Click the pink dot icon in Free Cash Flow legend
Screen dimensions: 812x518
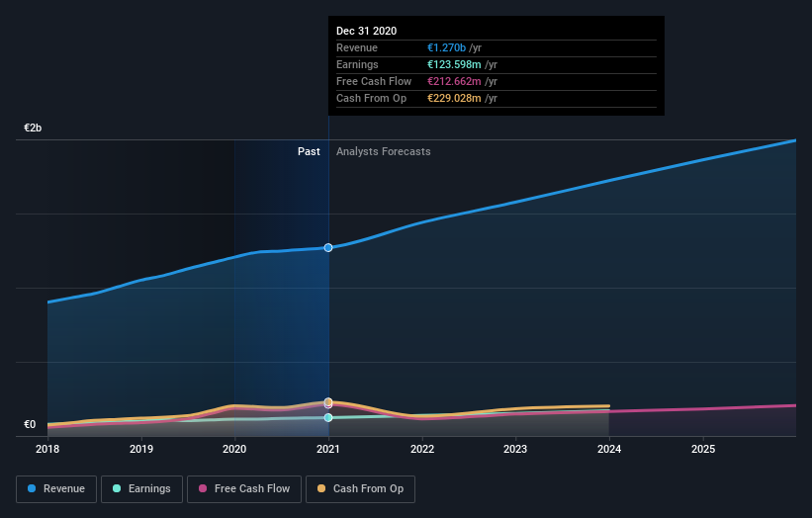tap(203, 488)
